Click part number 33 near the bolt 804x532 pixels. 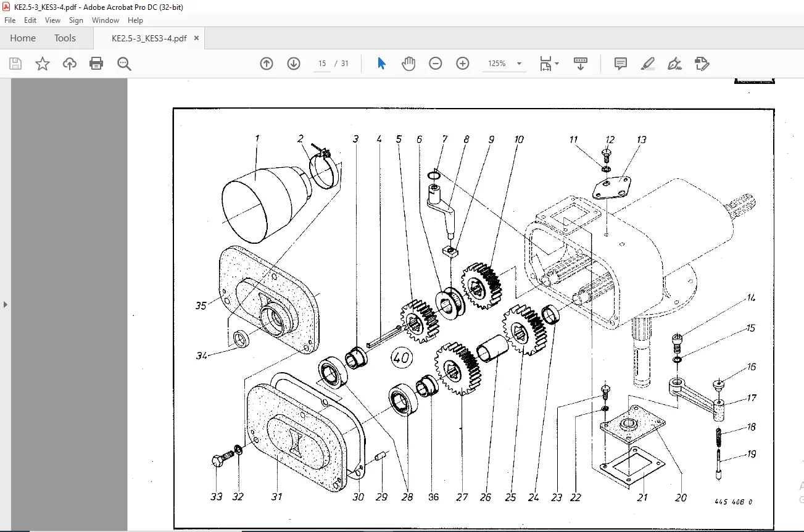[x=216, y=497]
